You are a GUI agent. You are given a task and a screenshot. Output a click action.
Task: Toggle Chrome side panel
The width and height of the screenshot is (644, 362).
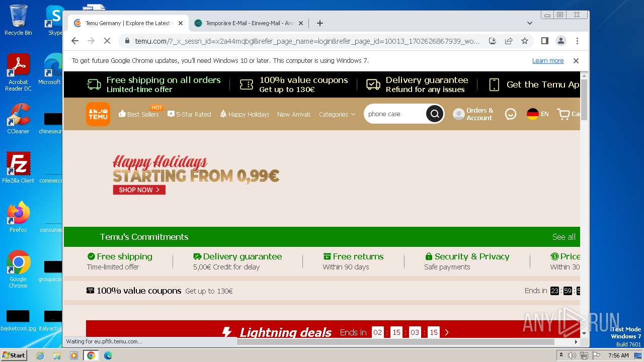tap(544, 41)
